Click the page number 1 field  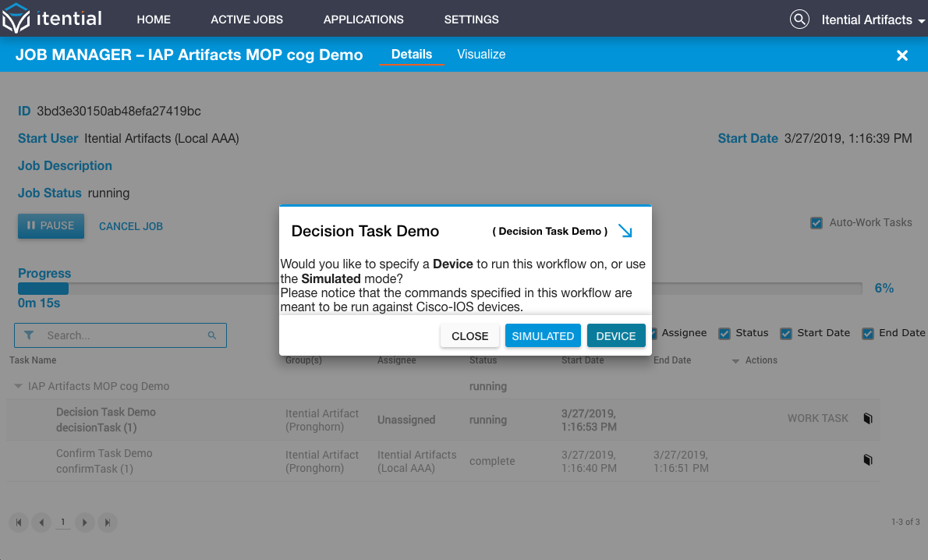[x=62, y=522]
